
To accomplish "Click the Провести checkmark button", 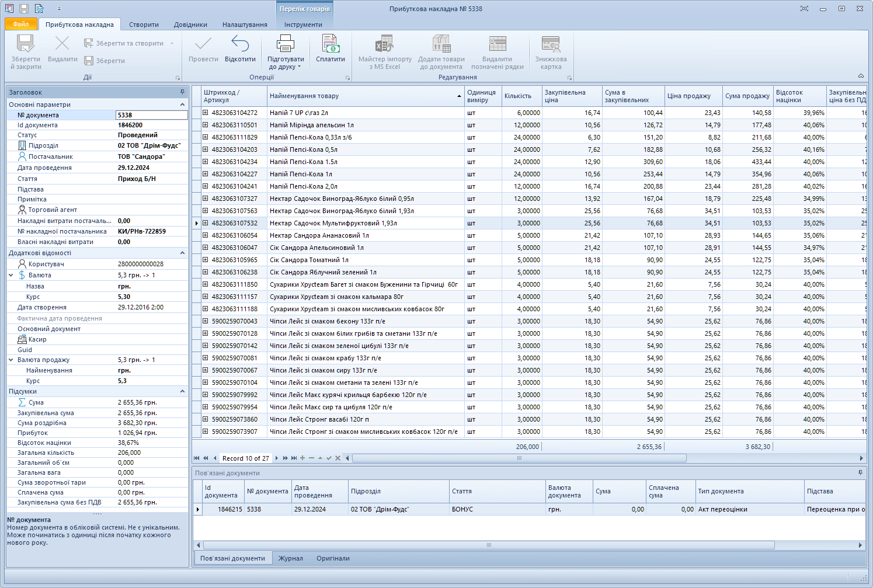I will tap(203, 48).
